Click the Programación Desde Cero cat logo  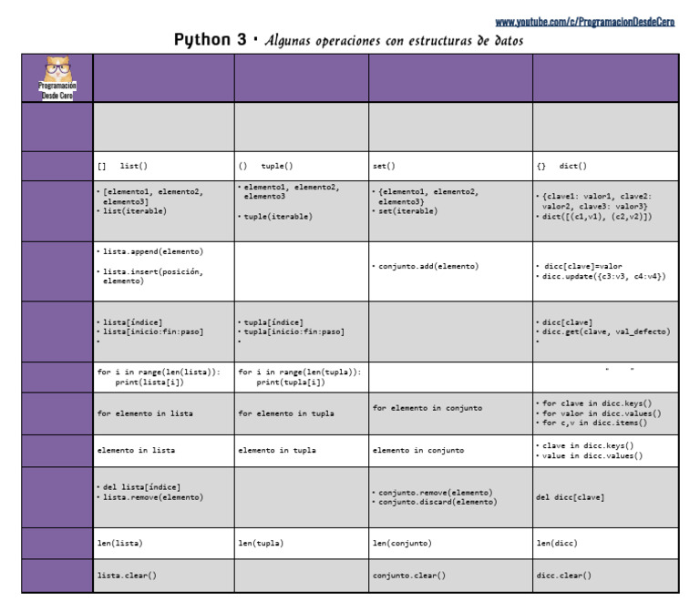pos(57,78)
